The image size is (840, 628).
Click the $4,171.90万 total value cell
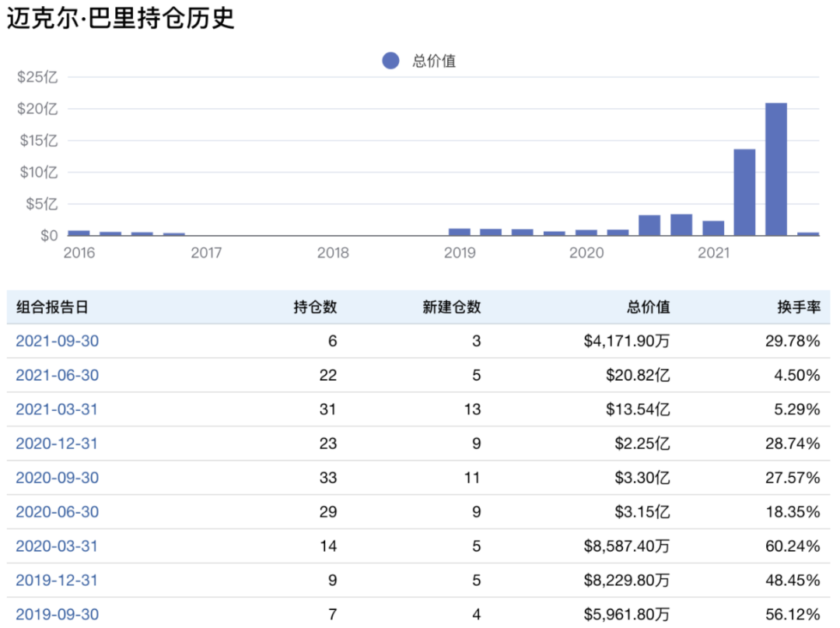pos(625,341)
